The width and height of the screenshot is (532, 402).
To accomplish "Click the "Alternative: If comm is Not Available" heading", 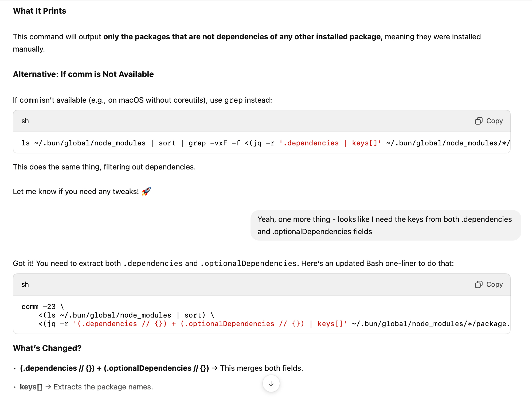I will [x=83, y=74].
